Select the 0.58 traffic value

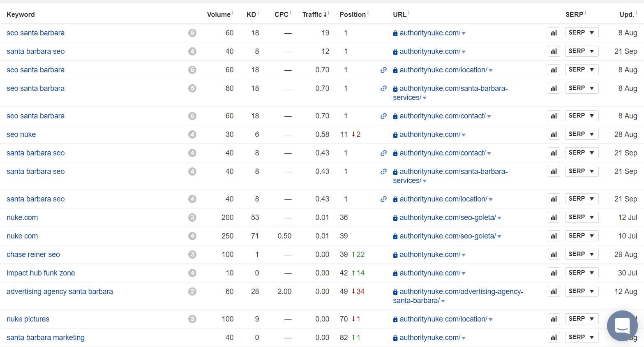tap(322, 134)
